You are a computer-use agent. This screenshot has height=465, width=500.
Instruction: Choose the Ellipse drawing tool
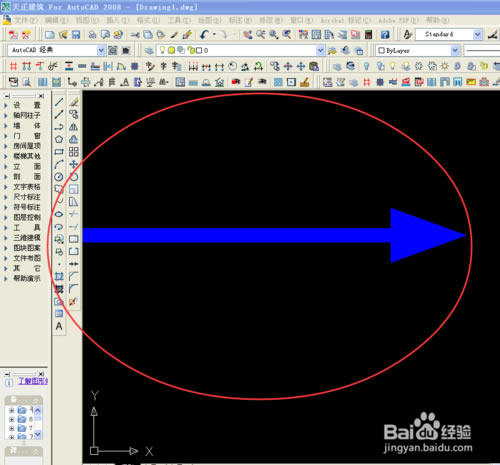point(59,214)
